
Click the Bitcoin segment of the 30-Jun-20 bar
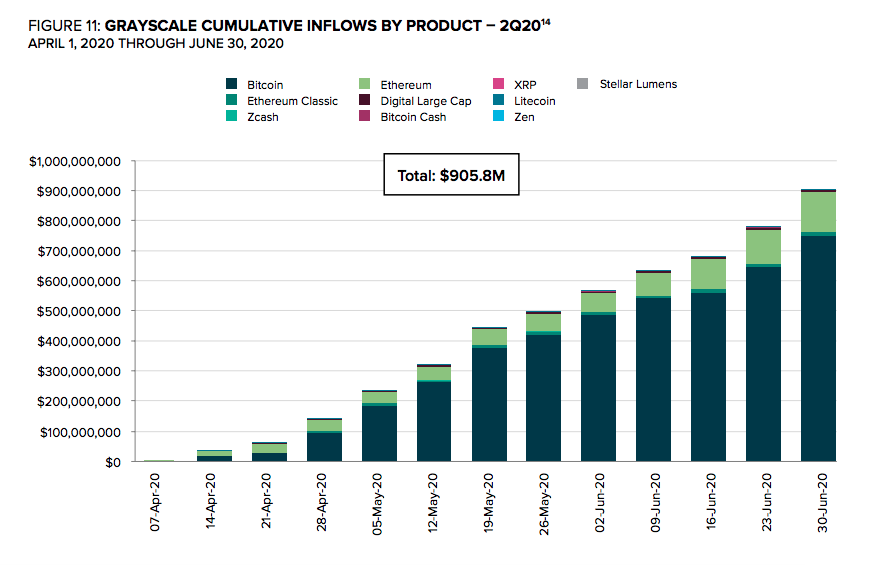[x=818, y=349]
